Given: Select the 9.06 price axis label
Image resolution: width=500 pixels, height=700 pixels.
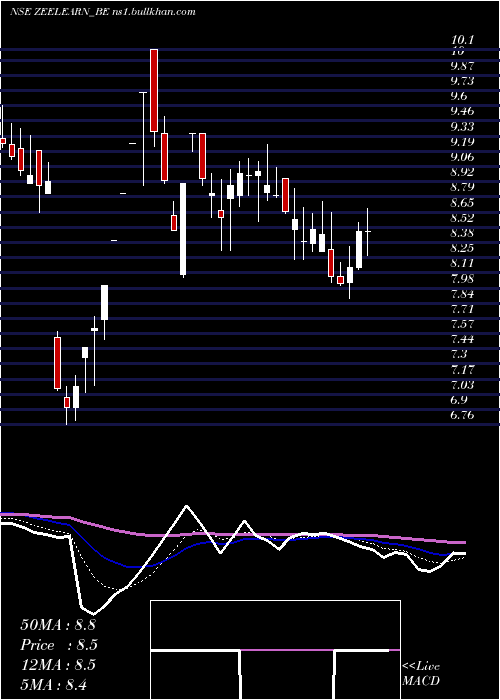Looking at the screenshot, I should point(462,157).
